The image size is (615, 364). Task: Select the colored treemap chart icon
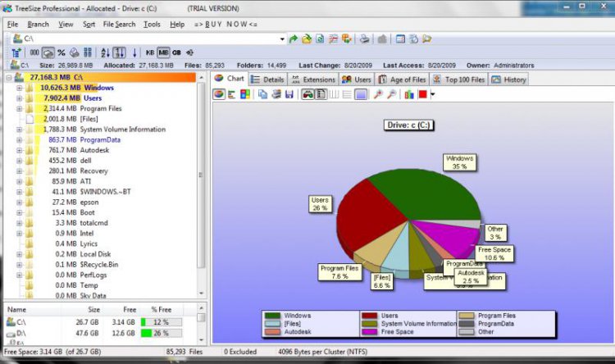pyautogui.click(x=245, y=94)
